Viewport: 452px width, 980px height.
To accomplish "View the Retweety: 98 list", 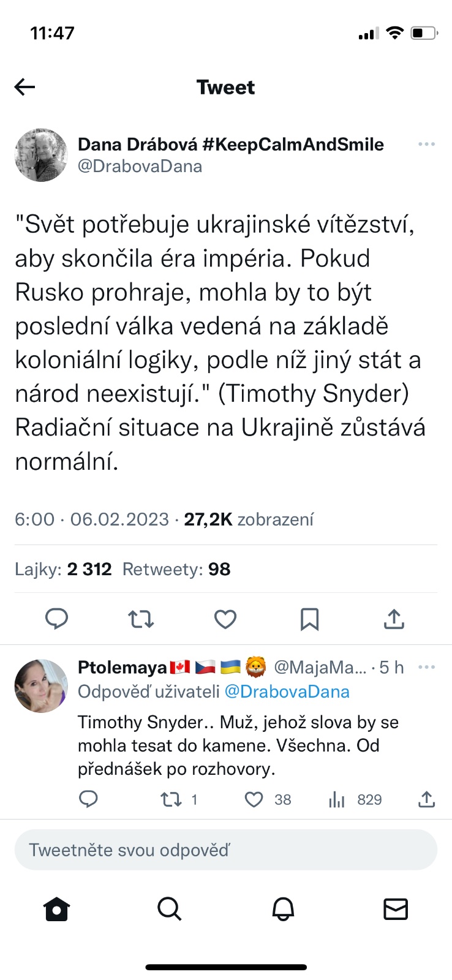I will tap(176, 569).
